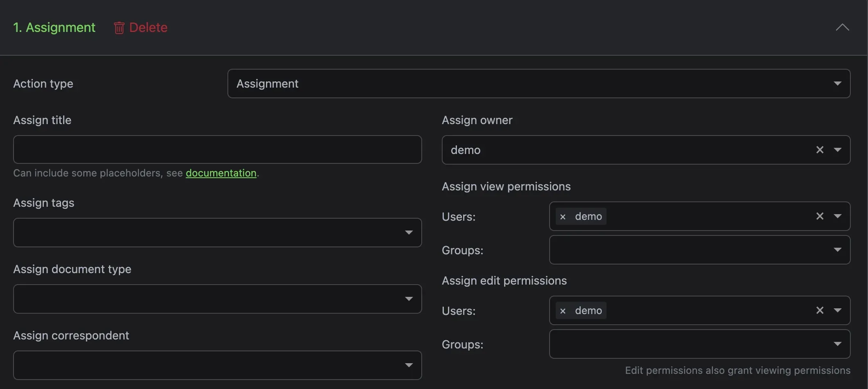Click the 1. Assignment heading

tap(54, 27)
